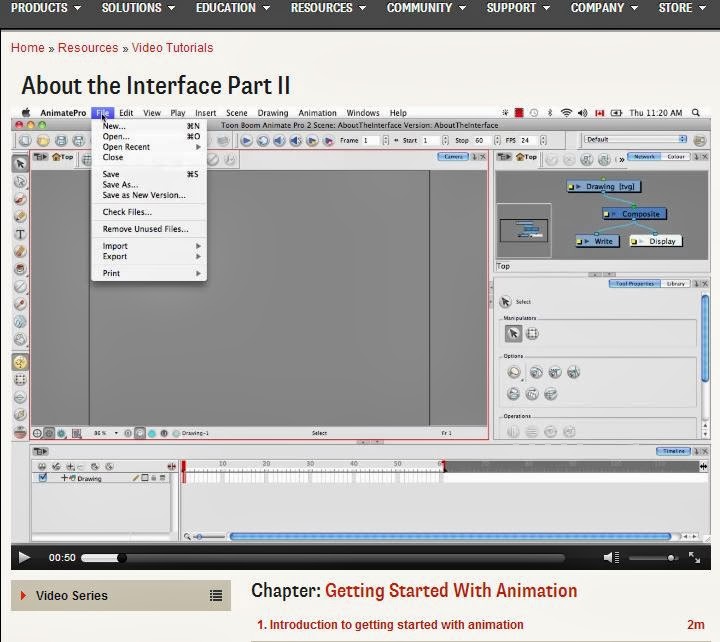Screen dimensions: 720x642
Task: Switch to the Library tab
Action: pyautogui.click(x=675, y=284)
